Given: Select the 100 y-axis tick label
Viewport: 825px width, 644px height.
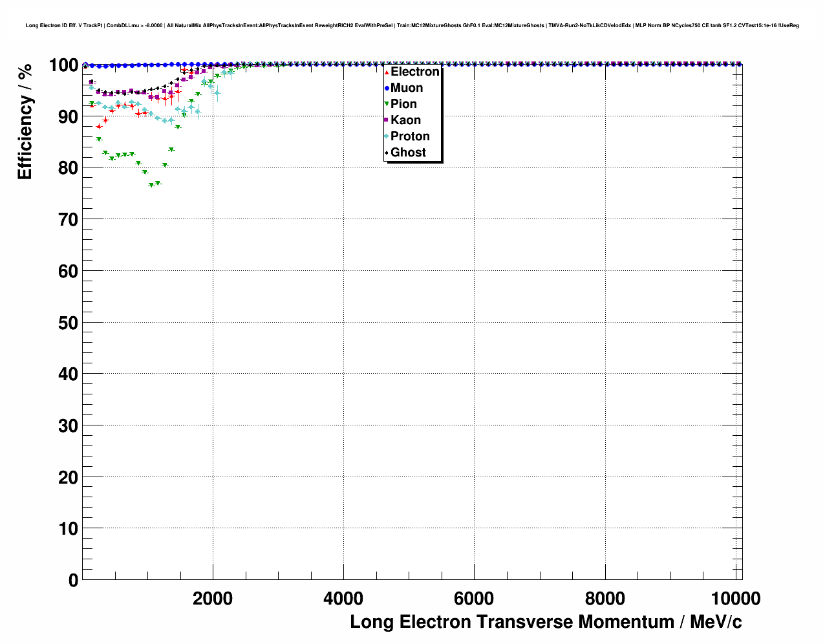Looking at the screenshot, I should (63, 65).
